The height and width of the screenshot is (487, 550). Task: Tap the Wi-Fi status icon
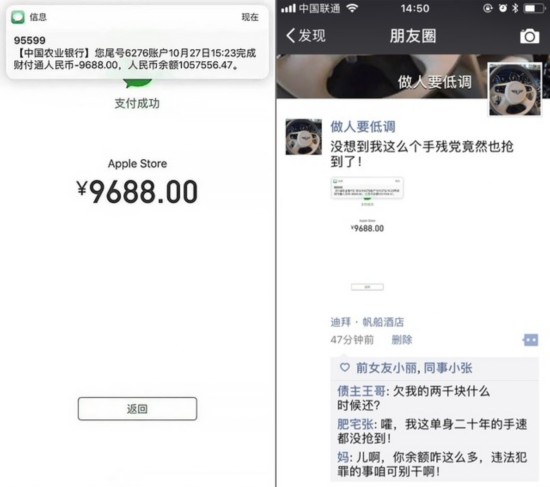pyautogui.click(x=352, y=8)
